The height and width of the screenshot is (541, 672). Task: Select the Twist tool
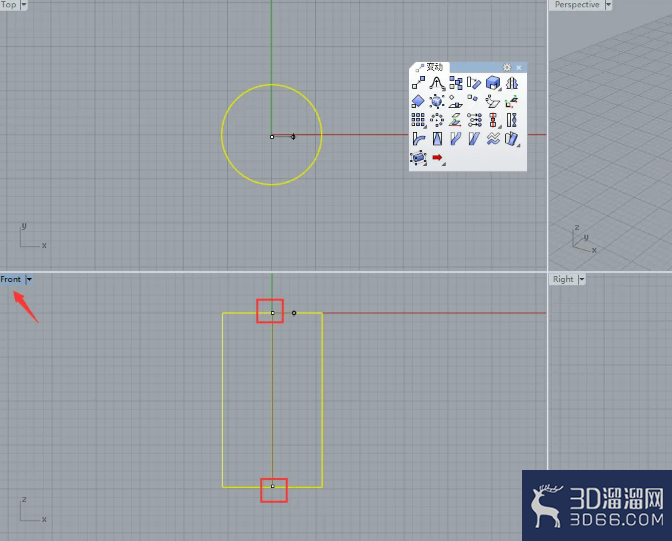512,120
